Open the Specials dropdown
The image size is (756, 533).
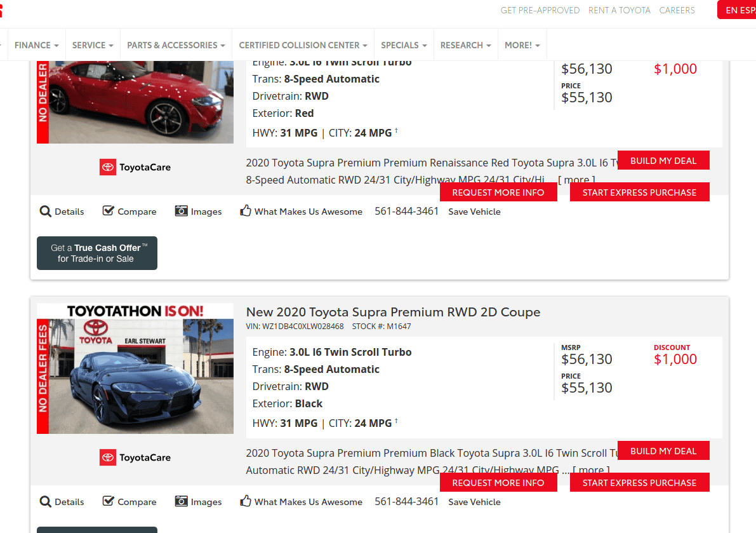(x=404, y=45)
